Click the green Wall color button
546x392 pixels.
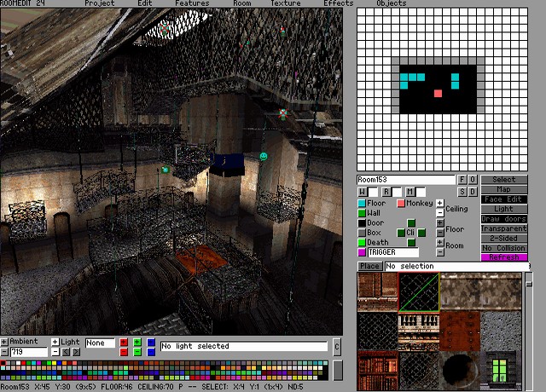[x=362, y=213]
